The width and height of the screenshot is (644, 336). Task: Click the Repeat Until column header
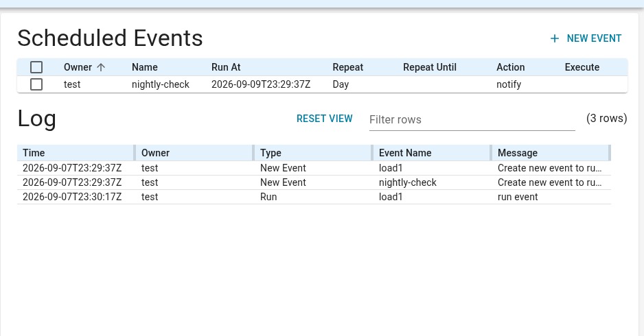pyautogui.click(x=430, y=67)
